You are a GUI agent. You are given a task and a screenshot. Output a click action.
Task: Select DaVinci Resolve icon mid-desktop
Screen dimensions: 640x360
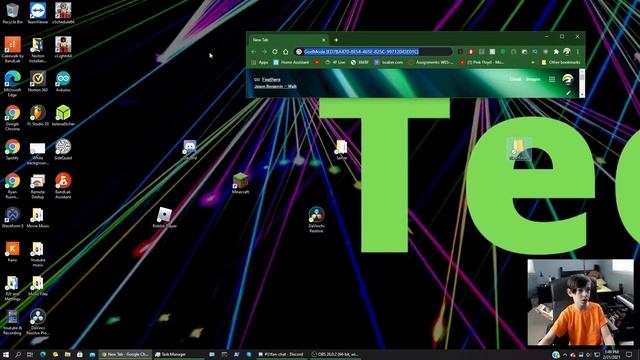coord(316,220)
